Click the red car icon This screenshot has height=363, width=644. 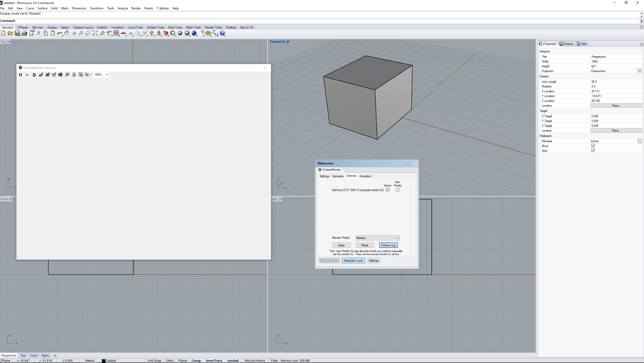(123, 33)
